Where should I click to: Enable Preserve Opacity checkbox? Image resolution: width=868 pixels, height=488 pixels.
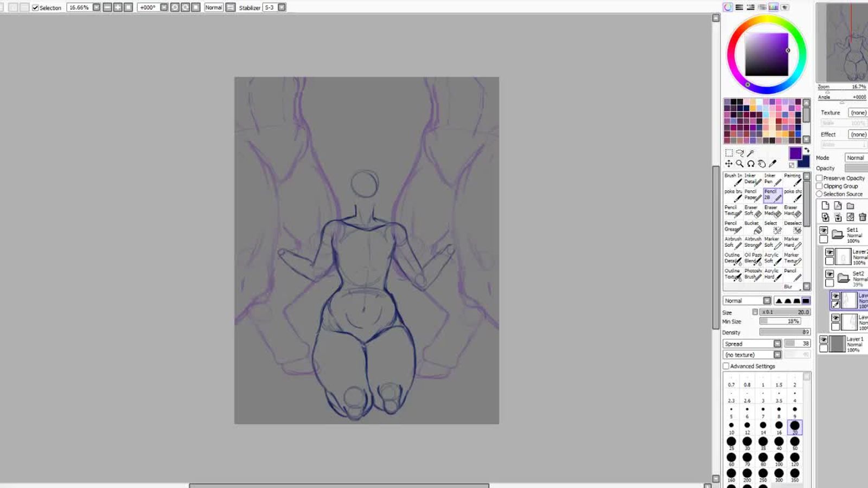[819, 178]
